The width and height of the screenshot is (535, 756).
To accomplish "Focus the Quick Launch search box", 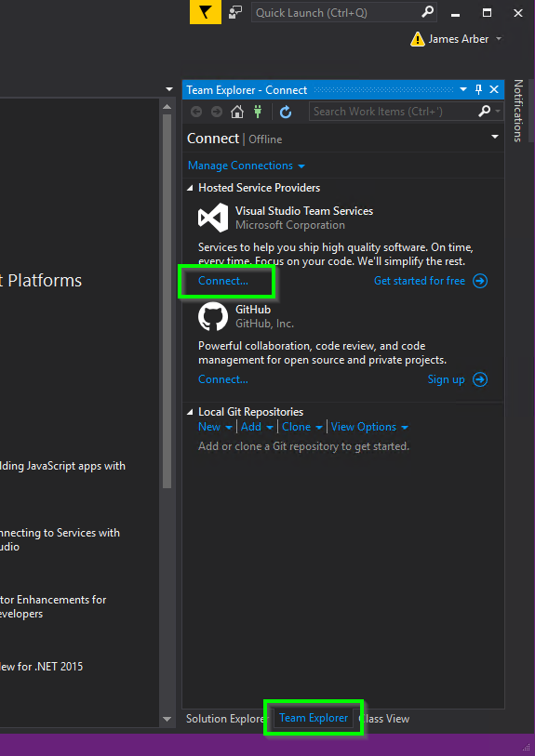I will pyautogui.click(x=344, y=13).
